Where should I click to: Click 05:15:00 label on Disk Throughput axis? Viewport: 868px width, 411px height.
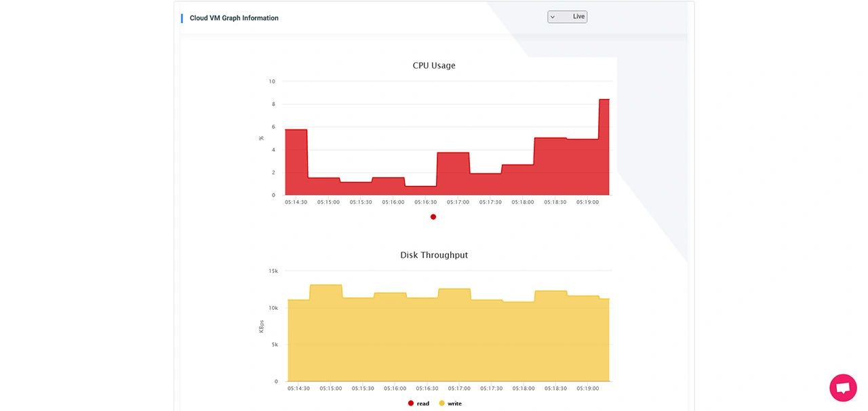point(330,389)
